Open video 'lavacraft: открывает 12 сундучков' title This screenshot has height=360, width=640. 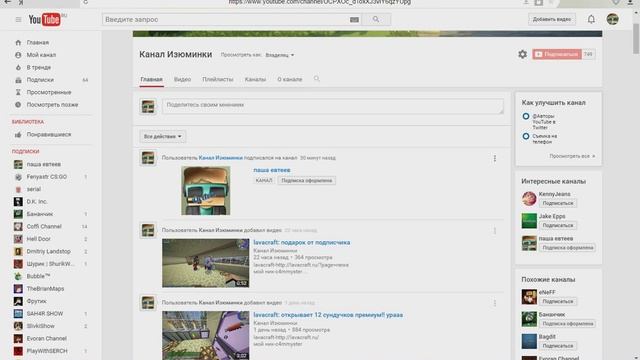pyautogui.click(x=328, y=315)
